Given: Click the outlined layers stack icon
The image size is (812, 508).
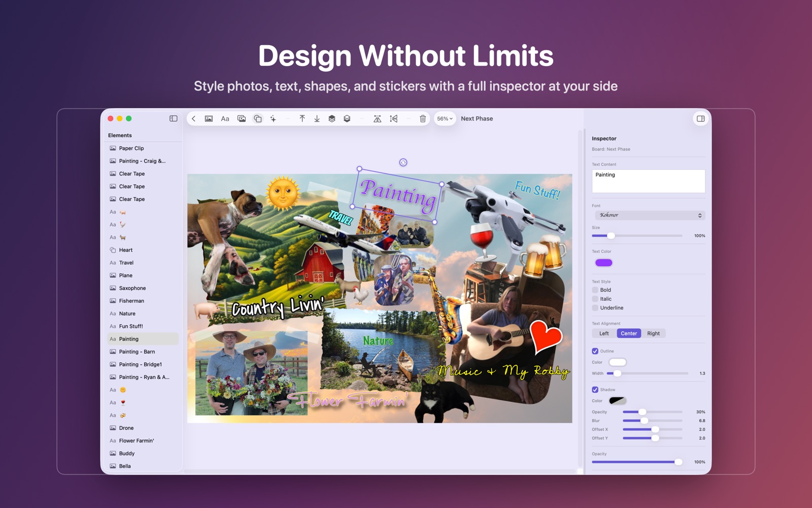Looking at the screenshot, I should pyautogui.click(x=347, y=119).
